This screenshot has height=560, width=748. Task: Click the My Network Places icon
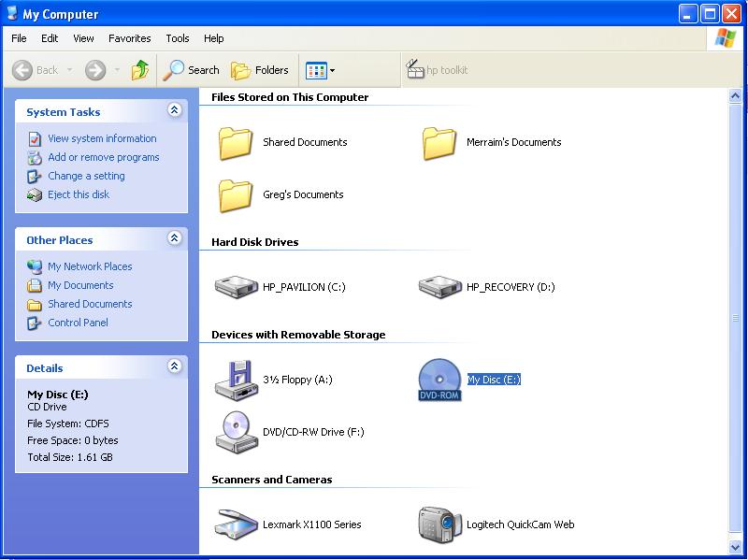click(35, 266)
